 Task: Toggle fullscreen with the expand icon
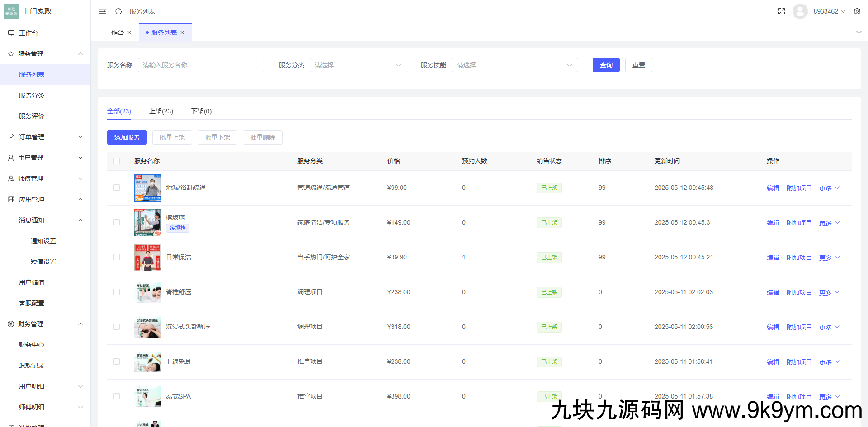click(782, 11)
